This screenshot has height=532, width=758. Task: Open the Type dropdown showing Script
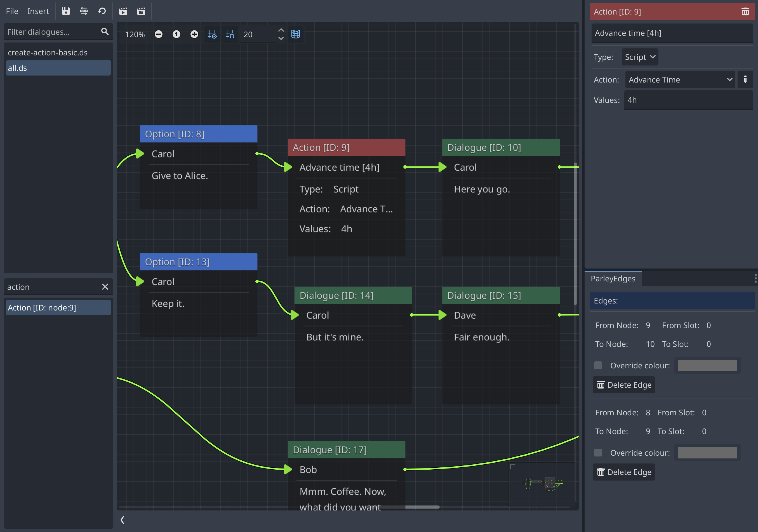point(639,57)
